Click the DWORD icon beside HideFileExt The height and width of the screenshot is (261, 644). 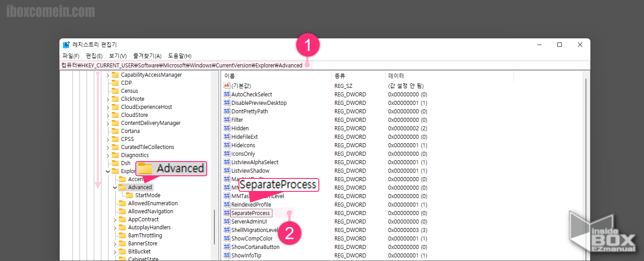pos(226,137)
